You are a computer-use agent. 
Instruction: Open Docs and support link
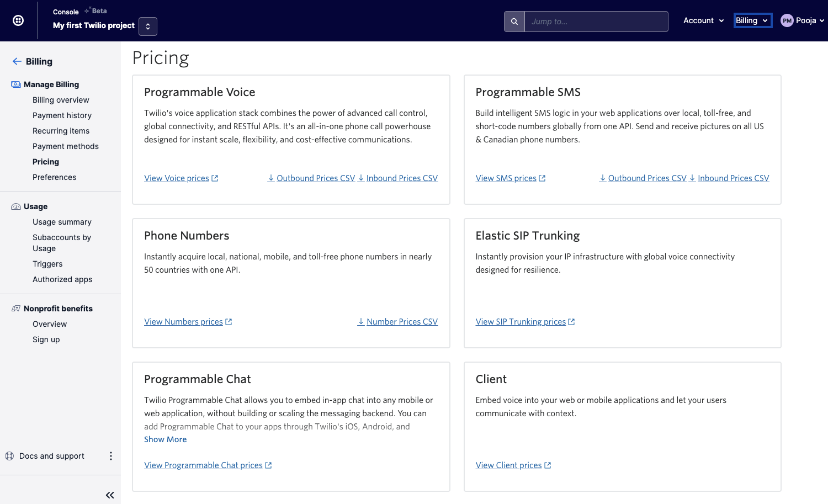(52, 456)
